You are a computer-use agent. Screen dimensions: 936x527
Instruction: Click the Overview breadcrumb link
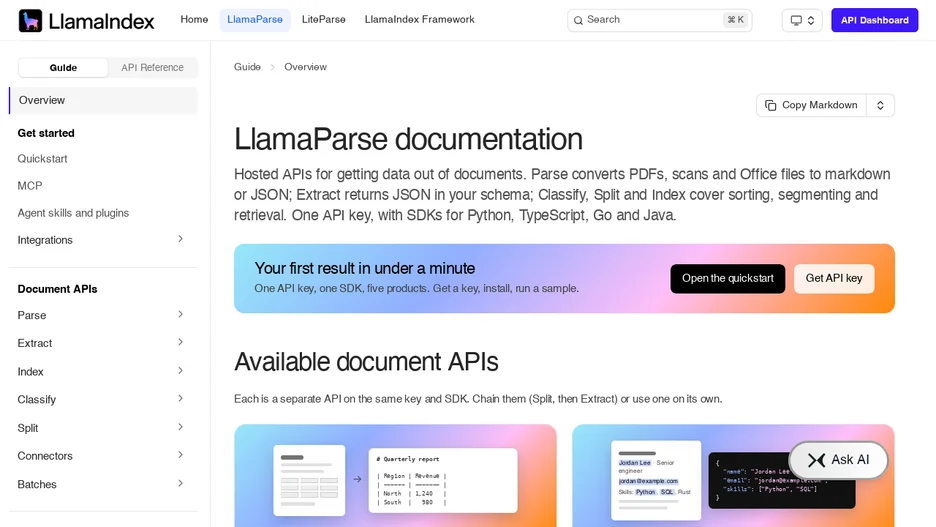tap(305, 67)
